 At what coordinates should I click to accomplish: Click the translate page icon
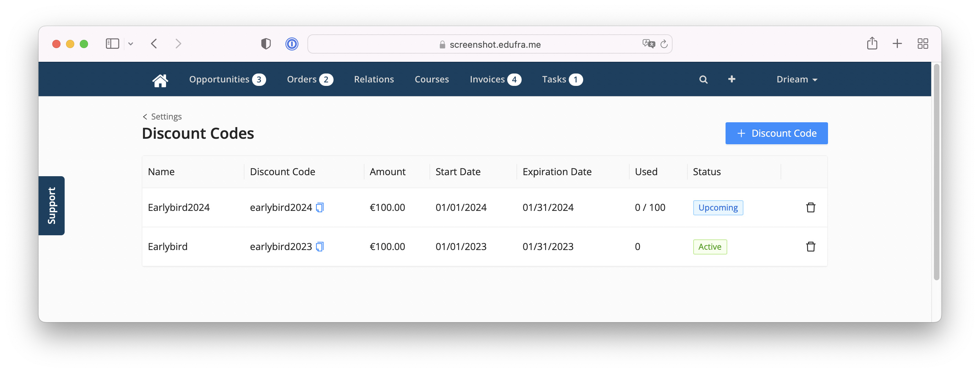(x=648, y=44)
